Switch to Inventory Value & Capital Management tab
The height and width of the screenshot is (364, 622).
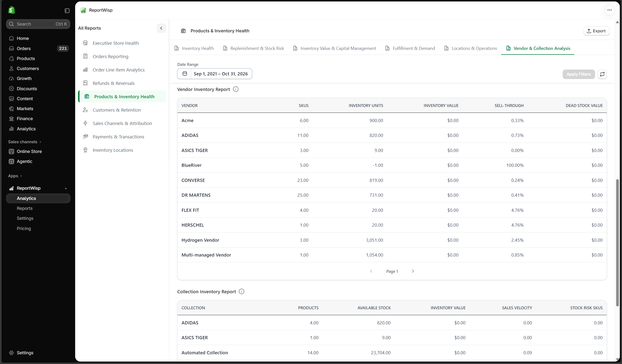point(335,48)
